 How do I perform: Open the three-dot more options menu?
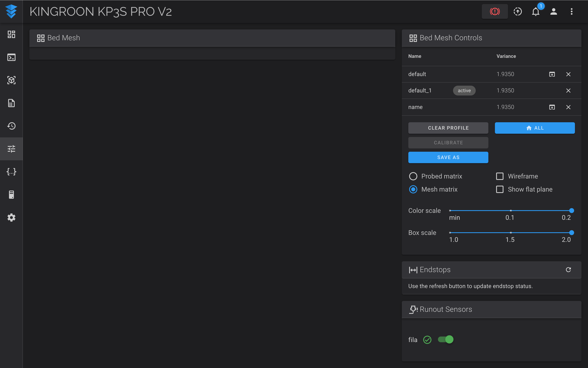click(571, 11)
